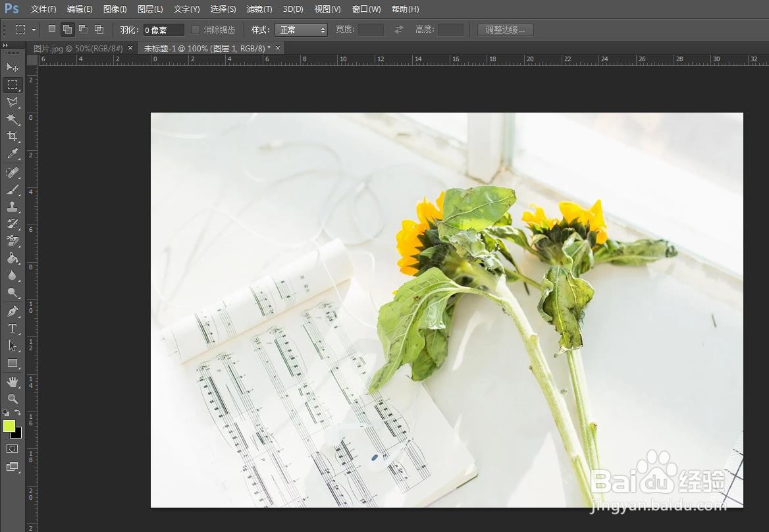Click the 调整边缘 button
Screen dimensions: 769x532
point(505,30)
